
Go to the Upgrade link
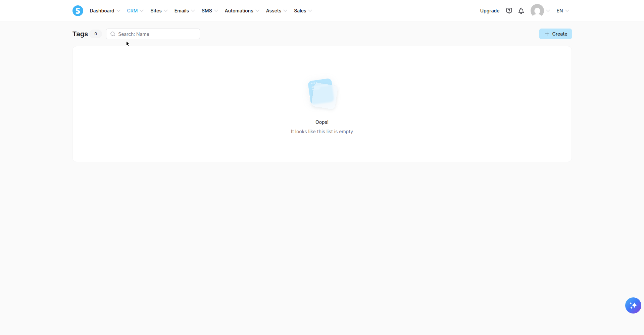[490, 11]
